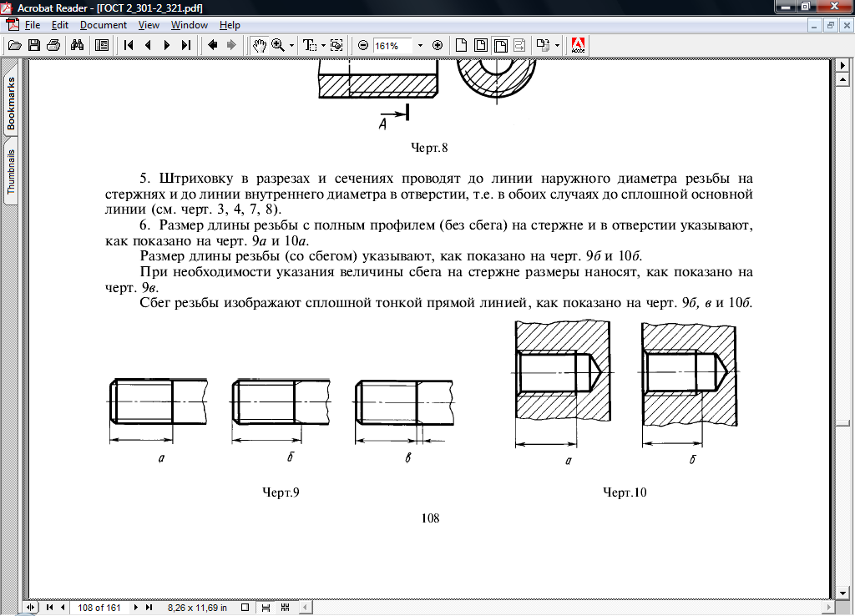The height and width of the screenshot is (616, 855).
Task: Go to previous page in status bar
Action: [63, 608]
